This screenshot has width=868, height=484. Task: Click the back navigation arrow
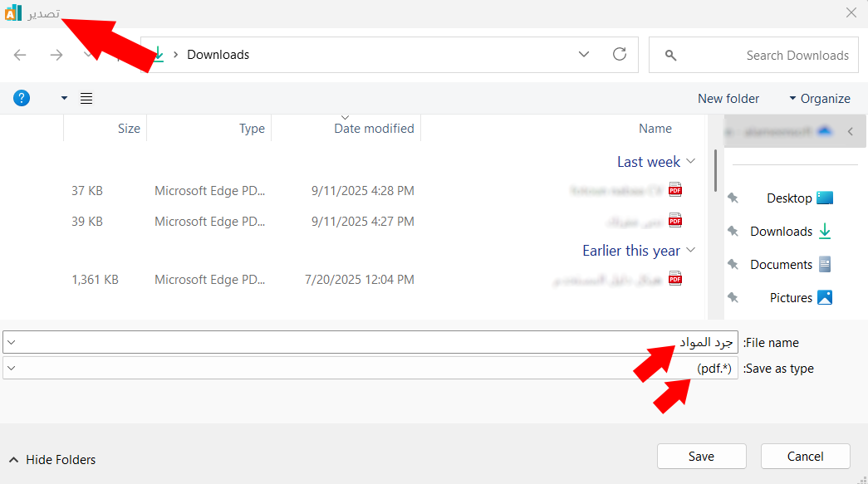[20, 55]
